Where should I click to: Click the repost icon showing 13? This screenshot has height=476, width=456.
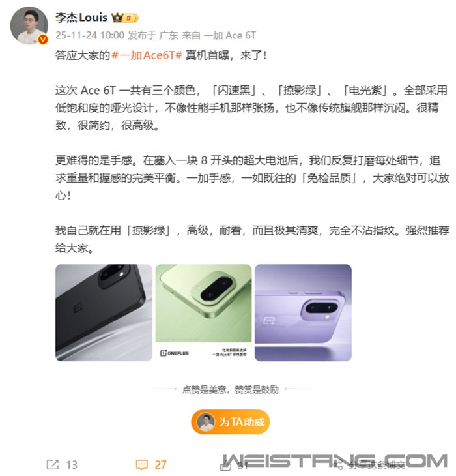pyautogui.click(x=53, y=464)
